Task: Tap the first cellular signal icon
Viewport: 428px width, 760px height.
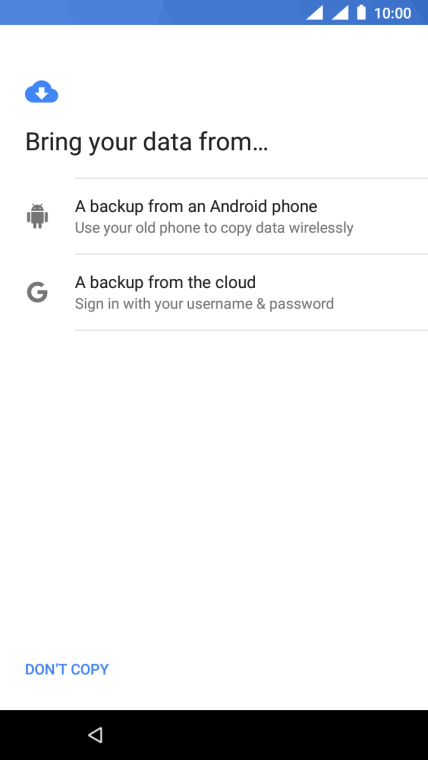Action: [x=315, y=13]
